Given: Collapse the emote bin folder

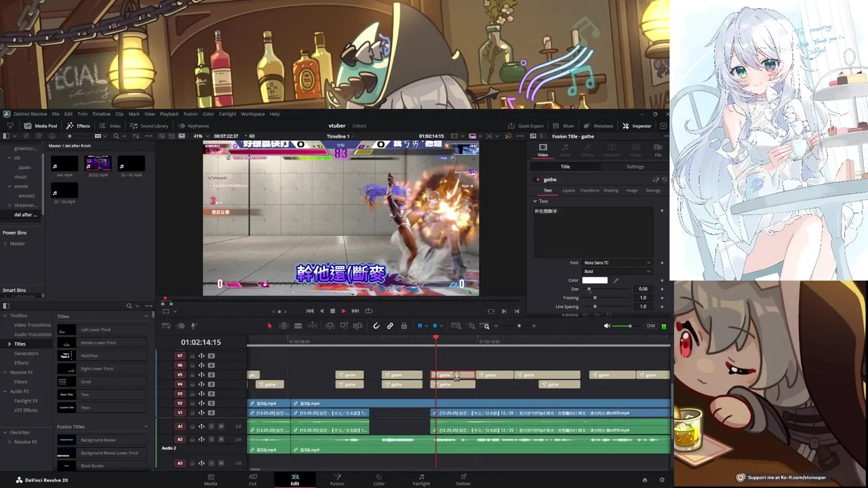Looking at the screenshot, I should pyautogui.click(x=9, y=186).
